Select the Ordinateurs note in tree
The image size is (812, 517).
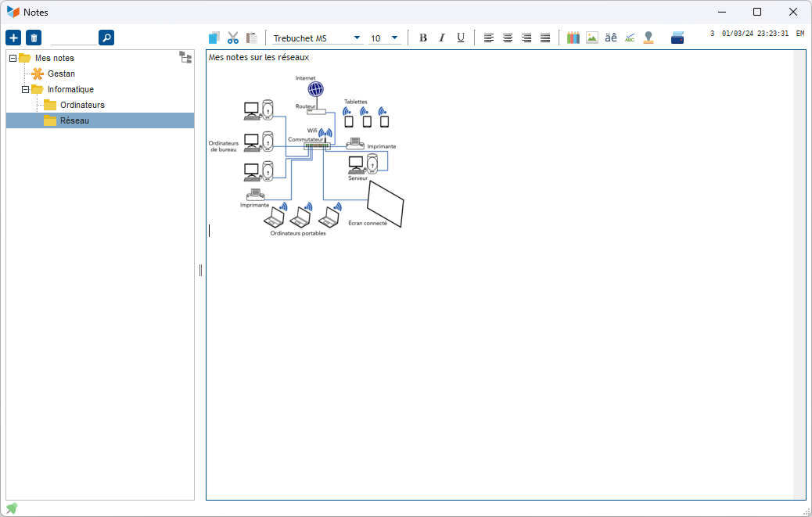[x=82, y=105]
